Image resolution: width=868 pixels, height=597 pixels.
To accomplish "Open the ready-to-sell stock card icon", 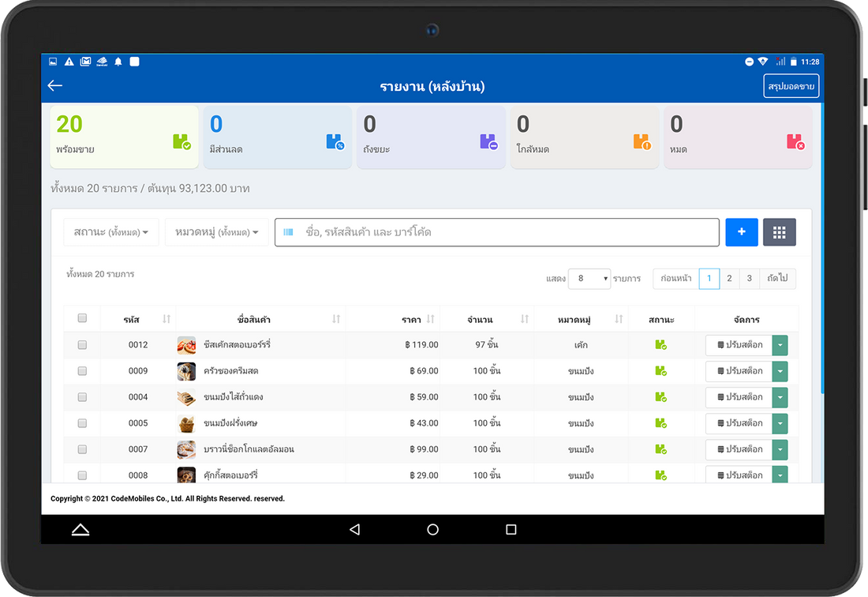I will click(181, 142).
